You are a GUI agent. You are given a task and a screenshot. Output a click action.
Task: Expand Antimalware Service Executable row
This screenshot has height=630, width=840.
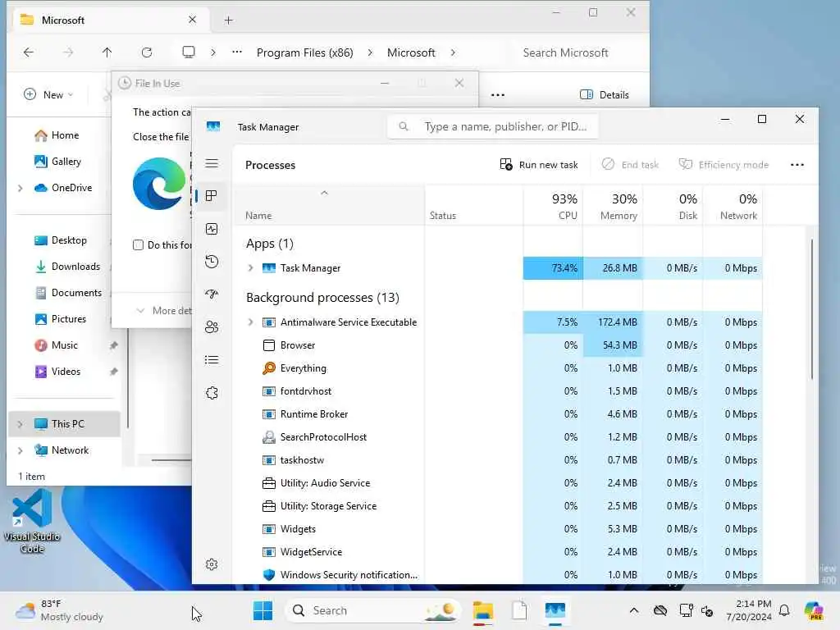click(250, 322)
